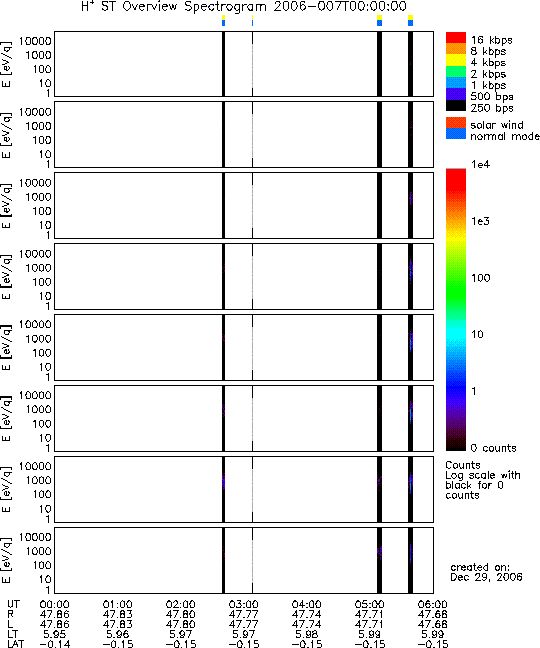Click the LT value '5.98'
Image resolution: width=540 pixels, height=648 pixels.
click(x=307, y=634)
